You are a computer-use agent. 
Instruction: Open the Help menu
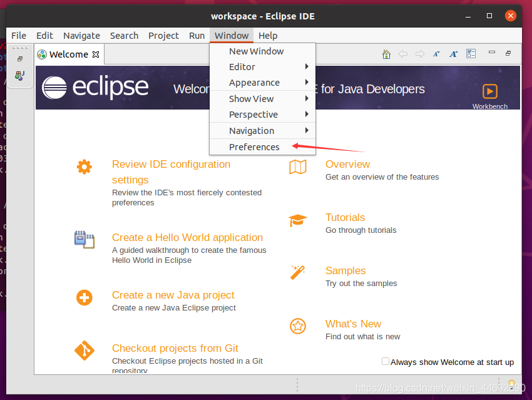pos(268,36)
